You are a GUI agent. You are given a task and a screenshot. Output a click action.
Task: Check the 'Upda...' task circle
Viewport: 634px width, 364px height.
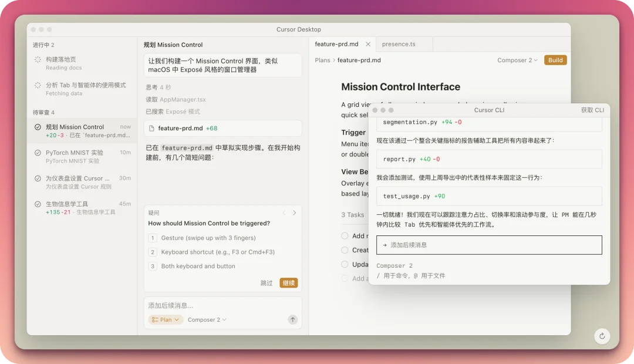pos(345,264)
